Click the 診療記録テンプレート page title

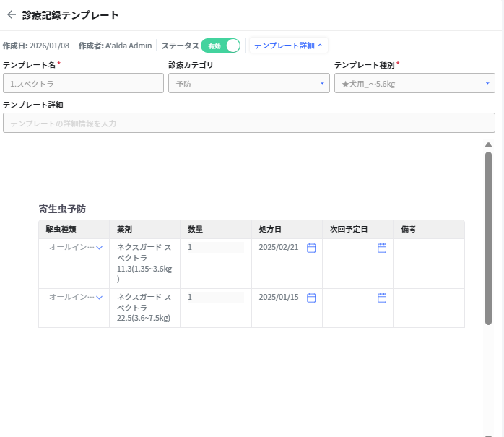click(x=70, y=15)
